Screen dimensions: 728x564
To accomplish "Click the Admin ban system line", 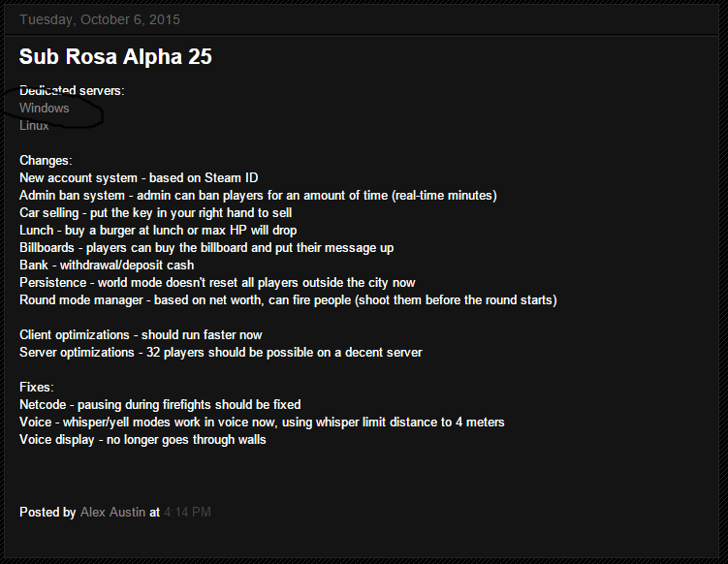I will coord(258,196).
